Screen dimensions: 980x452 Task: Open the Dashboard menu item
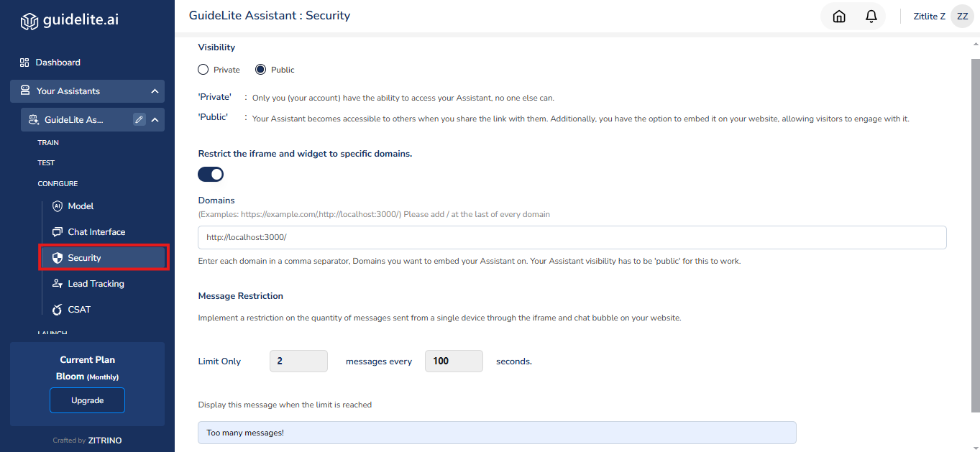(x=58, y=63)
